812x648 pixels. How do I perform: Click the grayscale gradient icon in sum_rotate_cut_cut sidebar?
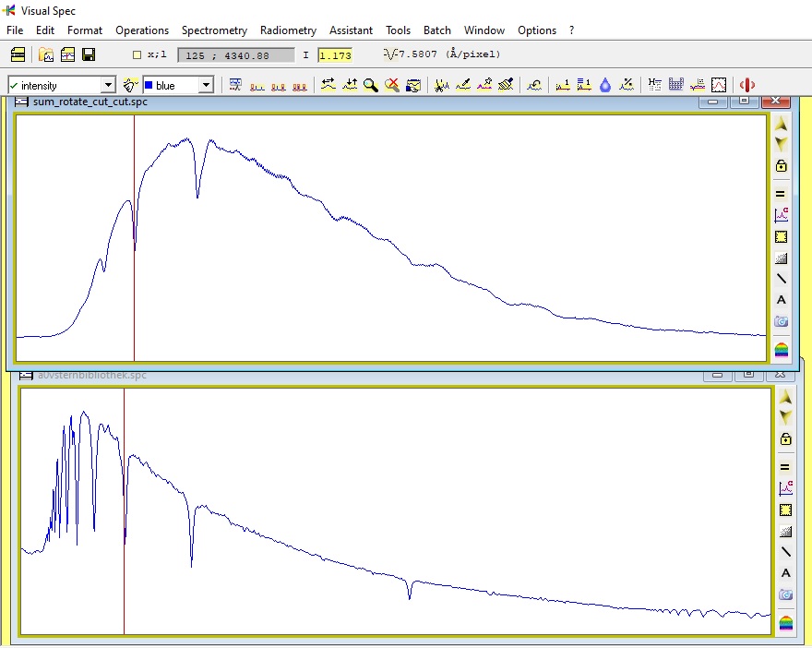click(781, 258)
